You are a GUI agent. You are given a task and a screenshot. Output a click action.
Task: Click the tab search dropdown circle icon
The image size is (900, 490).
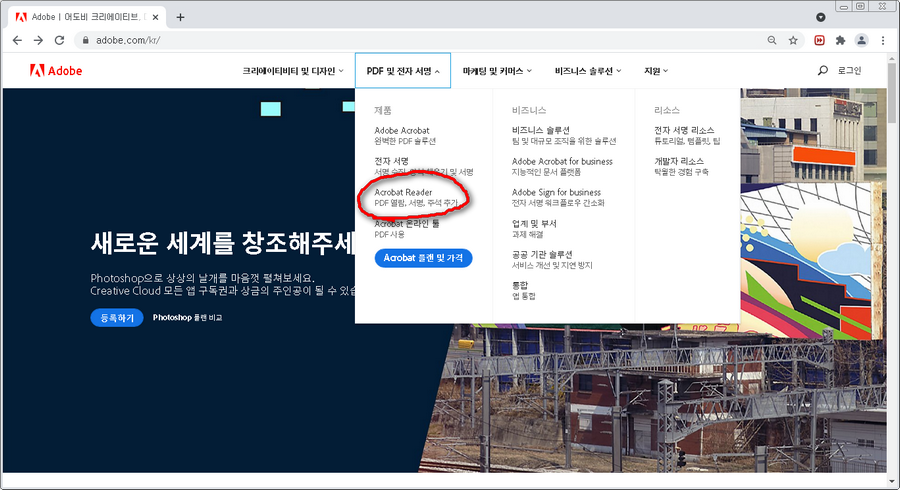click(x=821, y=17)
